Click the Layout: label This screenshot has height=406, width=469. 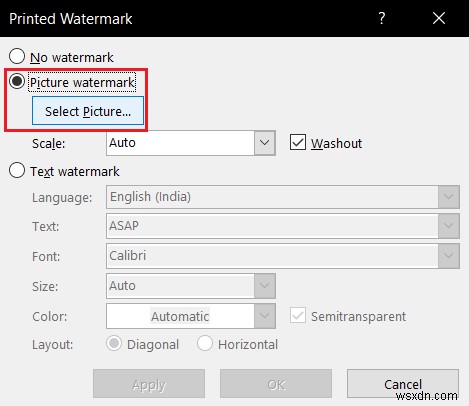tap(52, 344)
